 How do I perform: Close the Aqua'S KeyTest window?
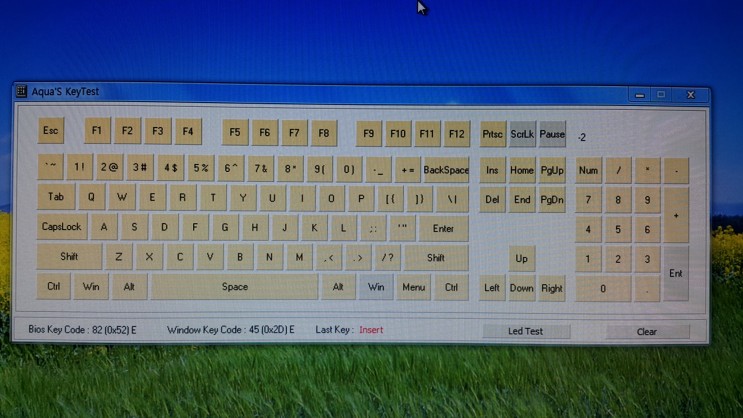pos(691,95)
